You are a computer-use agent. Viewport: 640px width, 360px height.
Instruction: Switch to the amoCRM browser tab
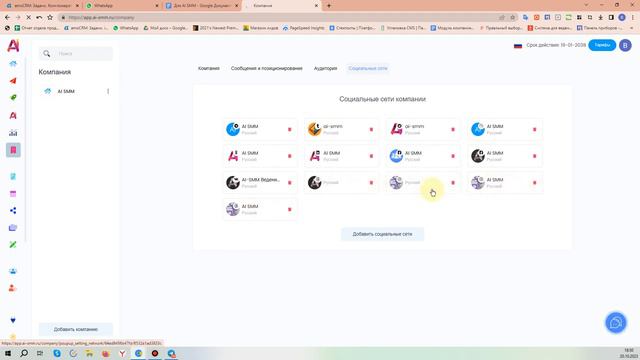[x=42, y=6]
